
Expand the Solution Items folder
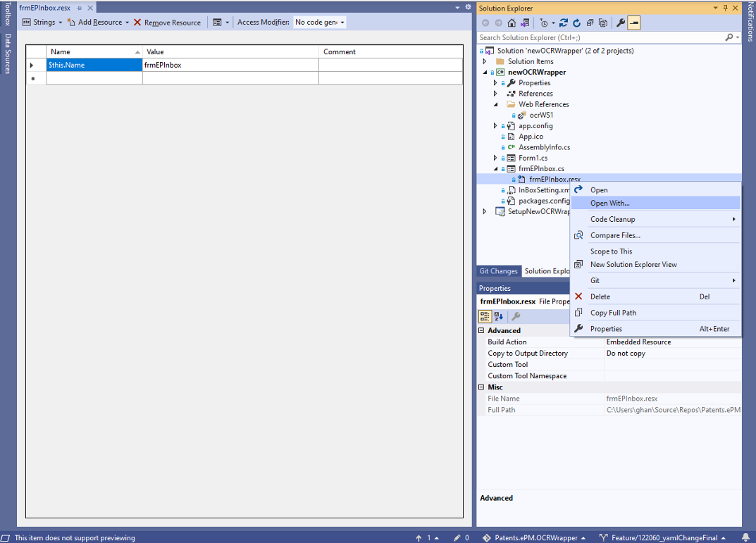(485, 61)
